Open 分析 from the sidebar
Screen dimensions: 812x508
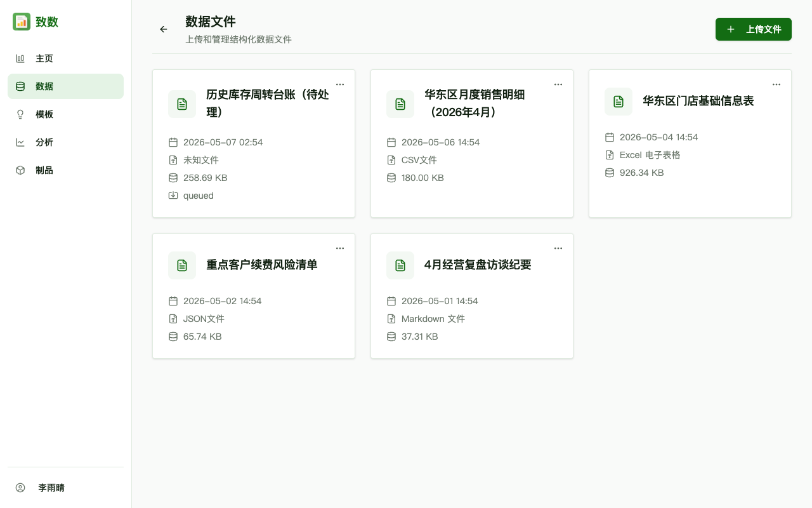pyautogui.click(x=65, y=142)
